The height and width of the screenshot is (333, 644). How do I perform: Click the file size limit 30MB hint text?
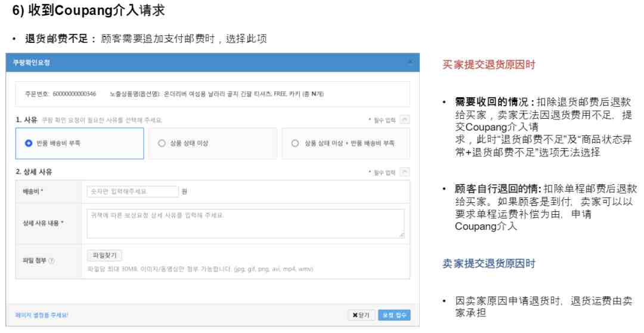200,269
